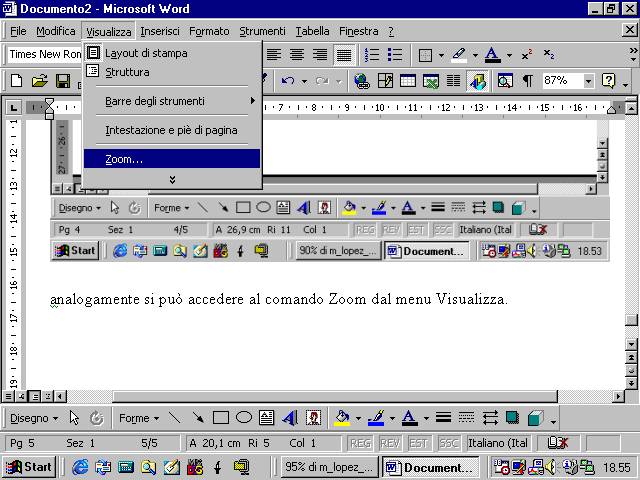Open the Undo history dropdown arrow

point(304,82)
